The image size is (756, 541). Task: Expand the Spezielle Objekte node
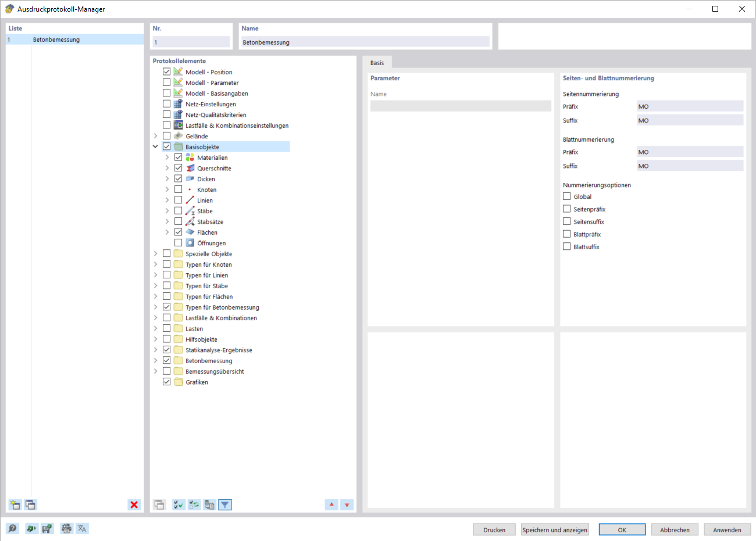pyautogui.click(x=156, y=253)
